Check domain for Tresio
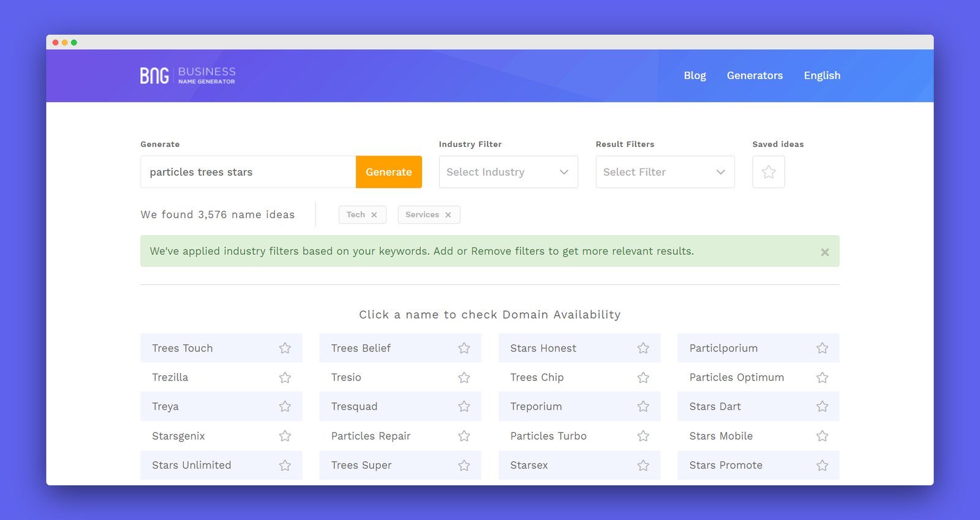The height and width of the screenshot is (520, 980). point(346,377)
